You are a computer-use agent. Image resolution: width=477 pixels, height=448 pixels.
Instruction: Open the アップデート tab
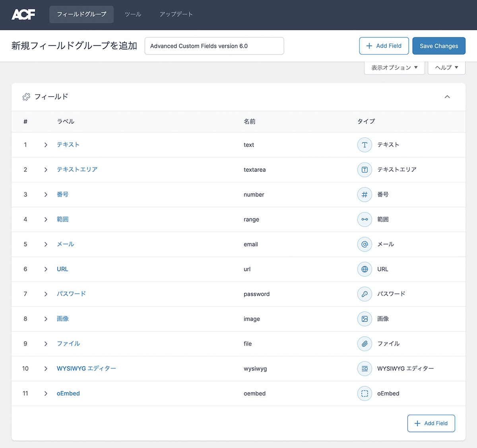pyautogui.click(x=176, y=14)
